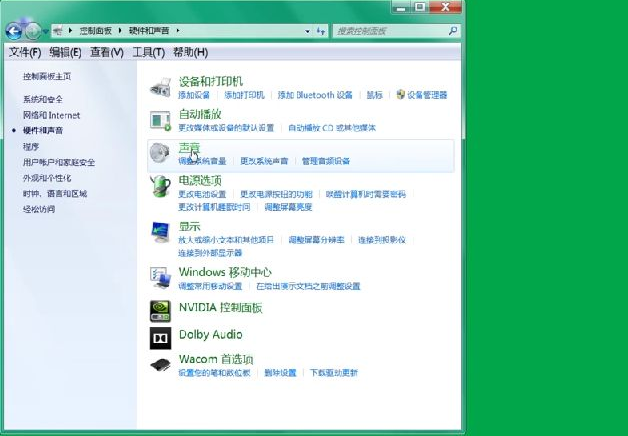
Task: Open the 鼠标 settings link
Action: pyautogui.click(x=374, y=95)
